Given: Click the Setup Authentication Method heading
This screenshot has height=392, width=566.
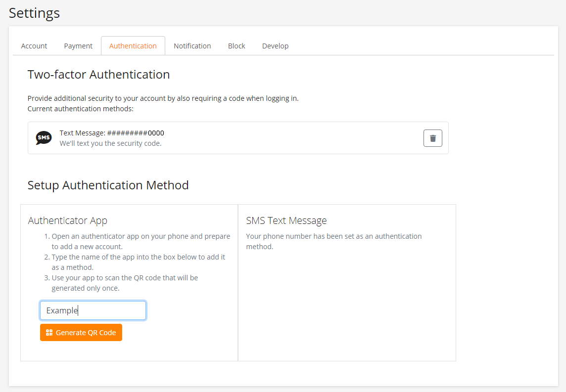Looking at the screenshot, I should pos(108,185).
